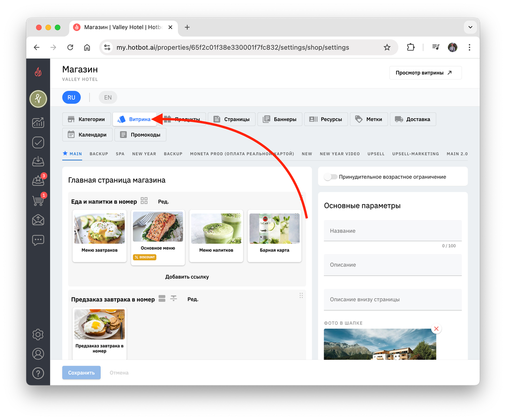Screen dimensions: 506x420
Task: Remove the header photo with red X
Action: [x=436, y=329]
